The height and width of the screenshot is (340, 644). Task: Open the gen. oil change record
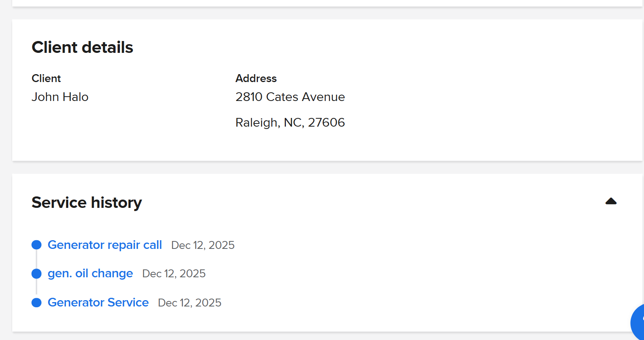(90, 273)
